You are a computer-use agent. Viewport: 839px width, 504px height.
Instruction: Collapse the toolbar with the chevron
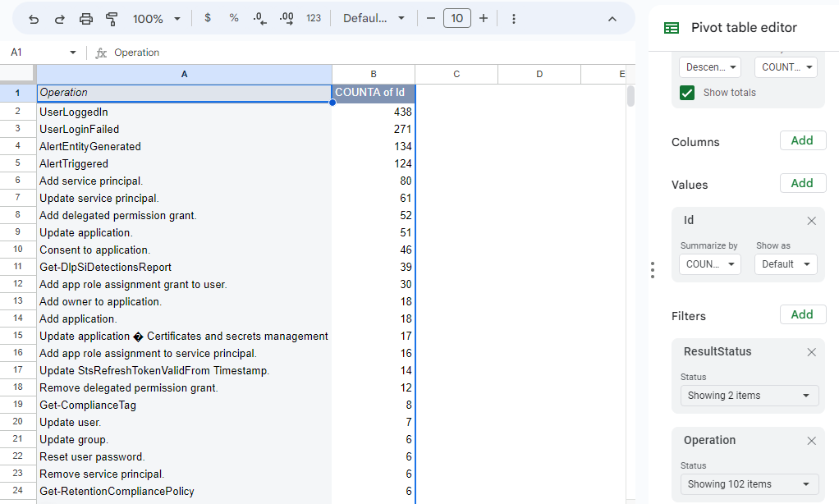coord(612,17)
